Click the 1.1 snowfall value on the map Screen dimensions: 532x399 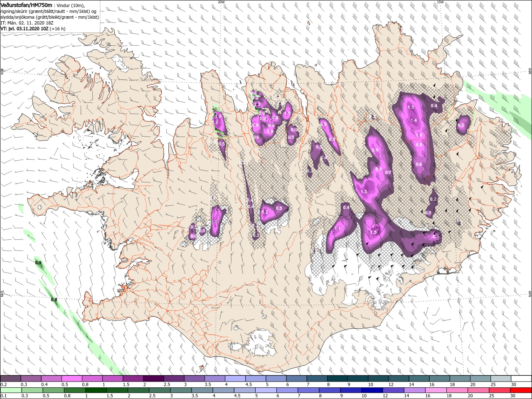pos(337,229)
